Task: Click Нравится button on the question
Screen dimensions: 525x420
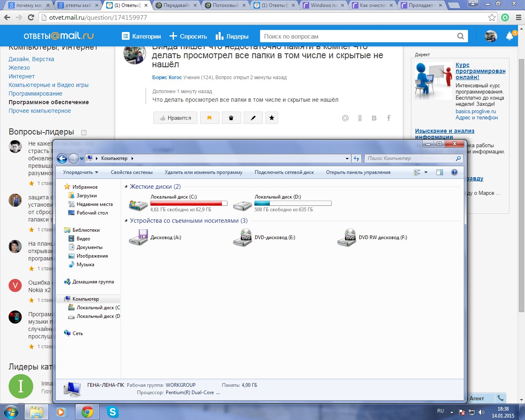Action: (175, 118)
